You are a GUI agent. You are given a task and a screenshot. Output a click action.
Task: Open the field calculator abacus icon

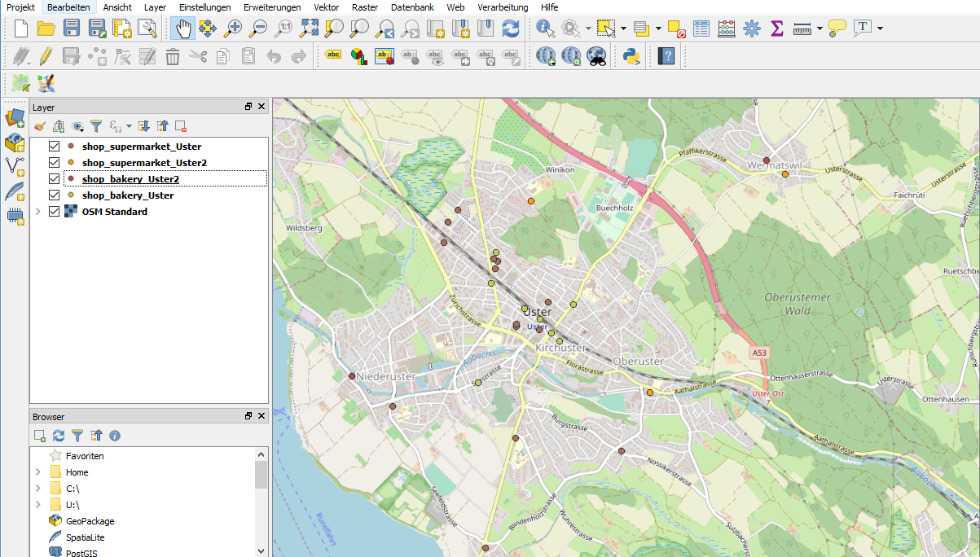[x=727, y=29]
